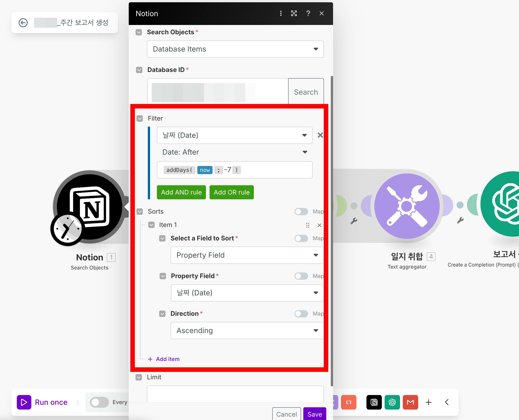This screenshot has height=420, width=519.
Task: Click the 일지 취합 module label
Action: [407, 257]
